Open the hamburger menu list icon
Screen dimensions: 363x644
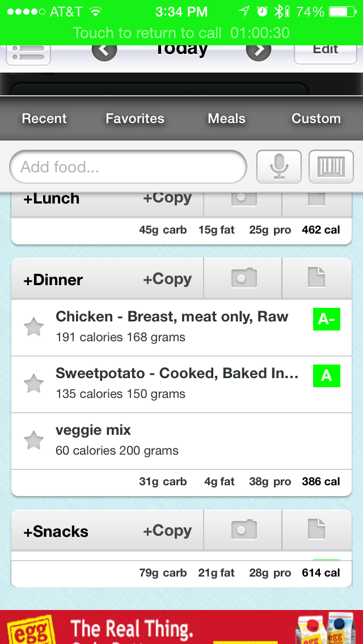pos(28,54)
